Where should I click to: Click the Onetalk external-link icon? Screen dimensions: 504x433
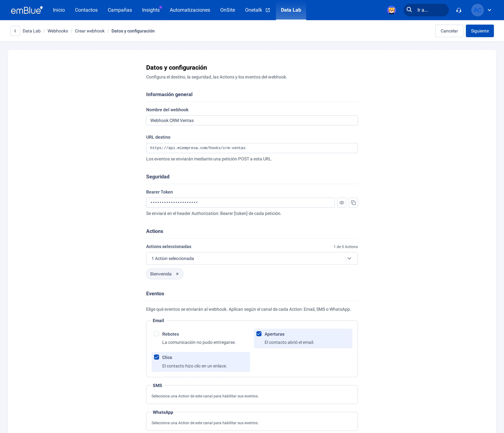coord(268,10)
